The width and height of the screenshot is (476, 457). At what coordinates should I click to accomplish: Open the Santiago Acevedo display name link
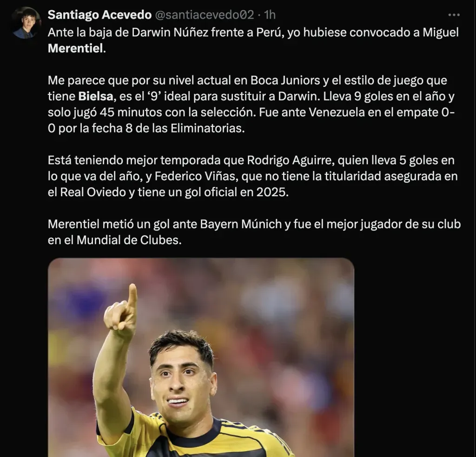point(99,14)
